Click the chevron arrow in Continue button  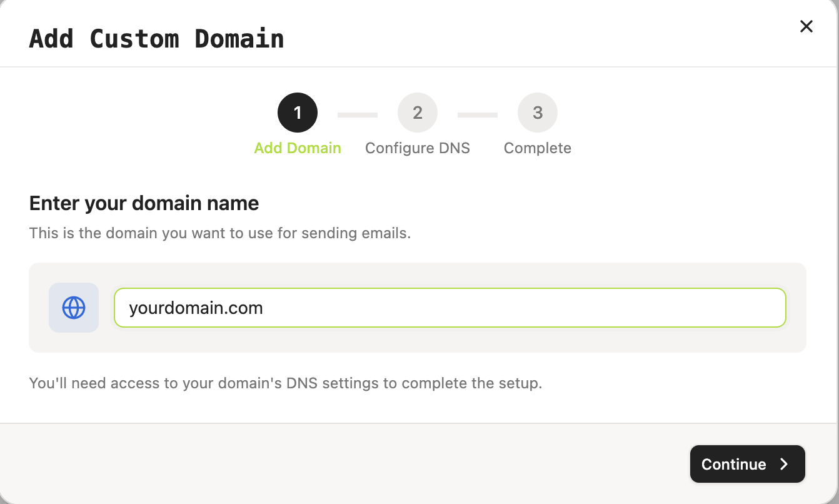(x=784, y=464)
